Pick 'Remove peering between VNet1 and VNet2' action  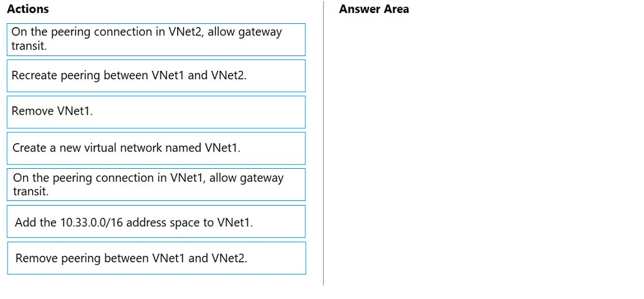pyautogui.click(x=156, y=258)
